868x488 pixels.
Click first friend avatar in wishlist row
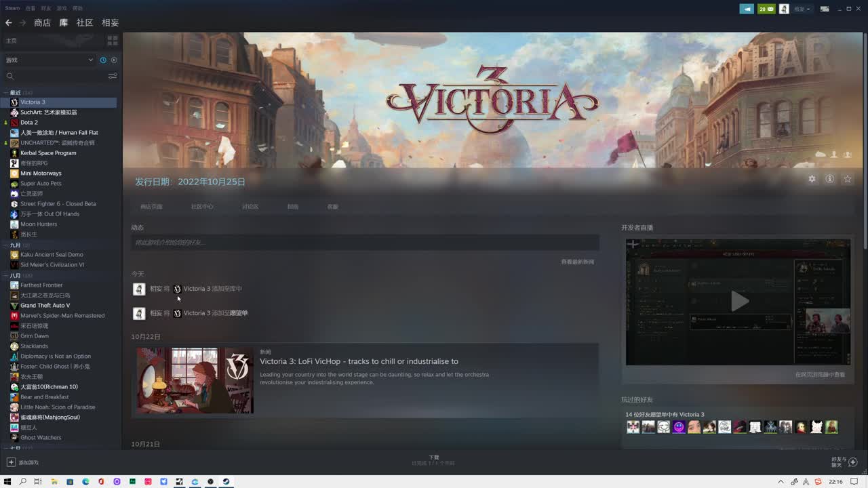tap(633, 427)
